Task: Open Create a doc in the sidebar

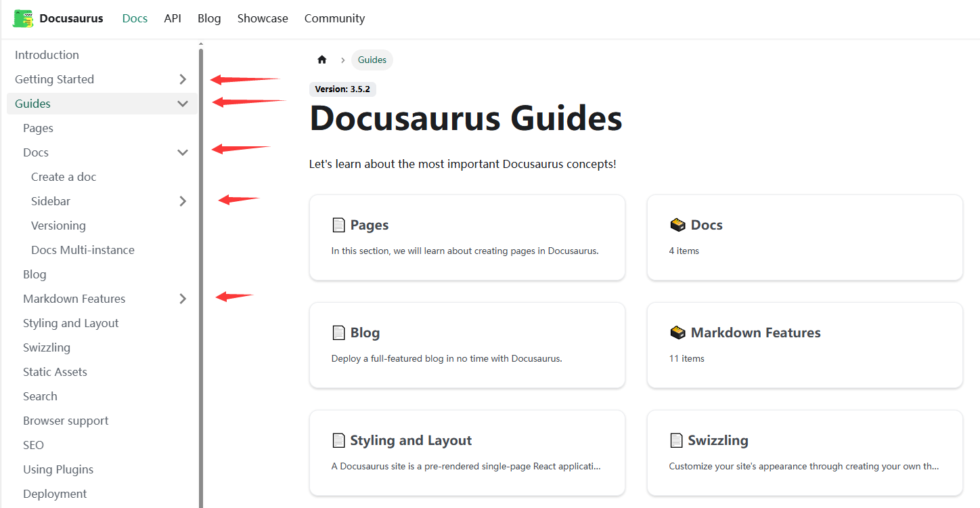Action: (x=64, y=177)
